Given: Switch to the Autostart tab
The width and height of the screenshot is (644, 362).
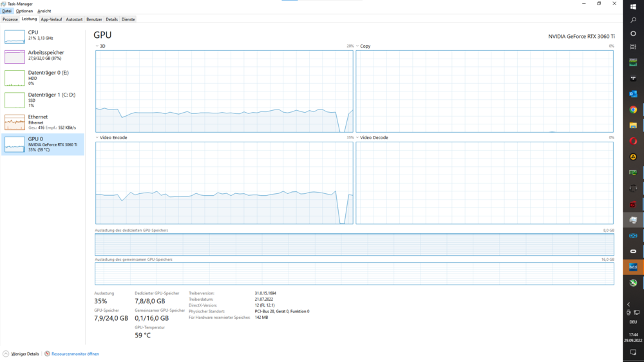Looking at the screenshot, I should (74, 19).
